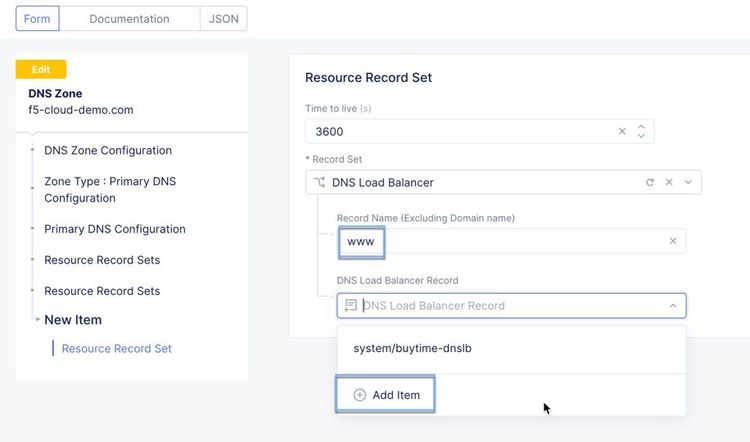This screenshot has height=442, width=750.
Task: Collapse the DNS Load Balancer Record dropdown
Action: 672,306
